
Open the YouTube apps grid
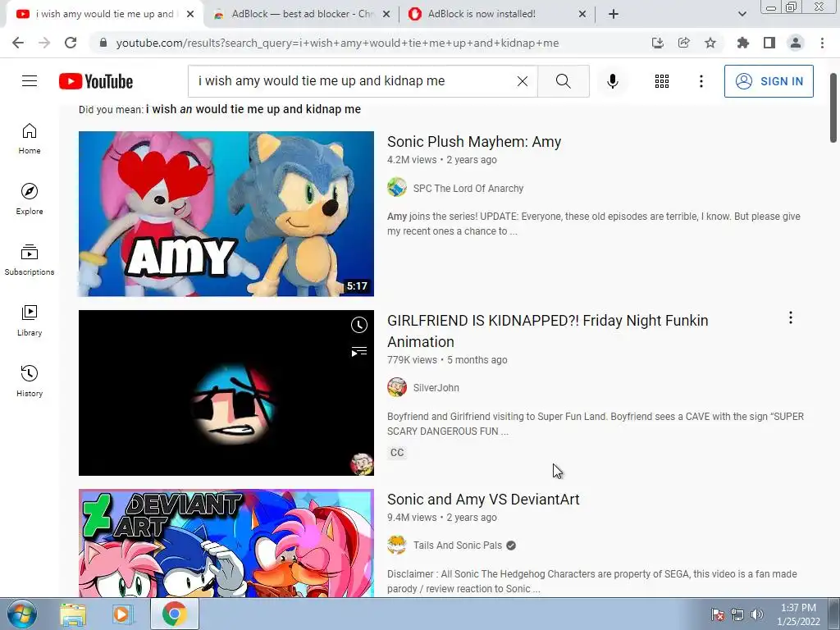click(662, 81)
